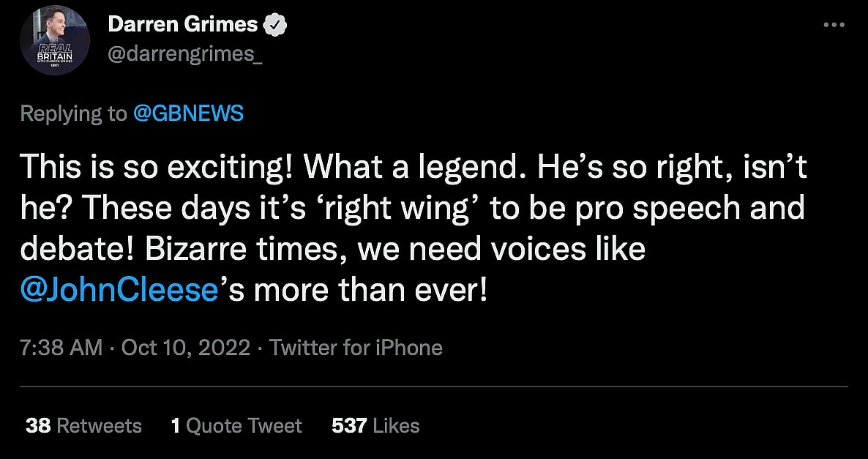The image size is (868, 459).
Task: Open the three-dot more options menu
Action: [834, 25]
